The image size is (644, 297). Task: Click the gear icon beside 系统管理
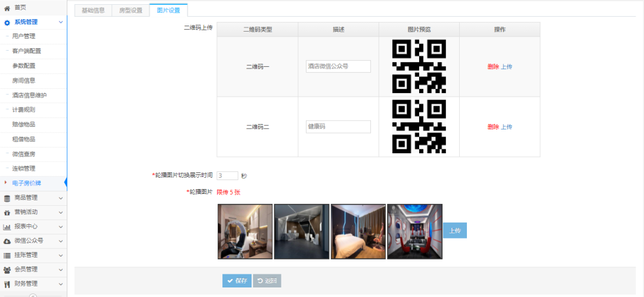[x=7, y=23]
